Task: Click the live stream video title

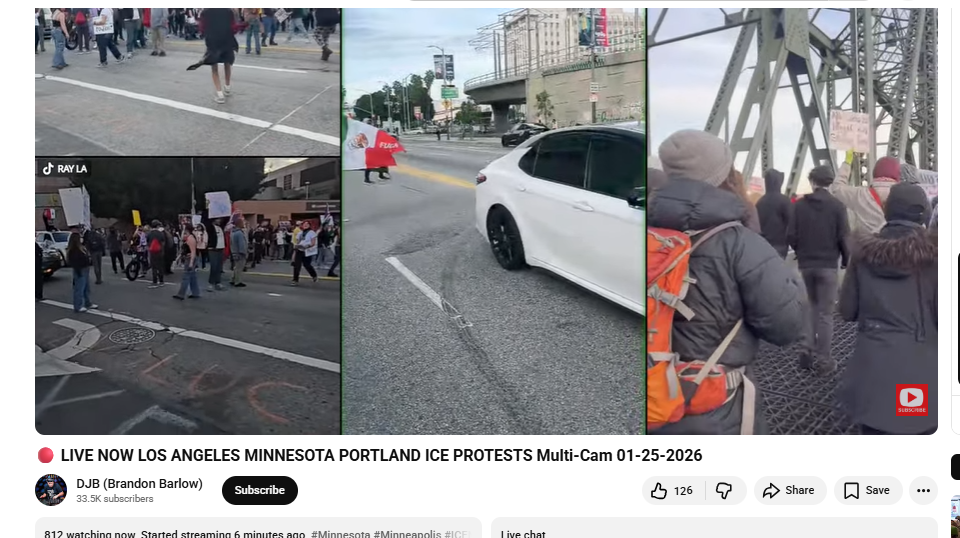Action: tap(381, 455)
